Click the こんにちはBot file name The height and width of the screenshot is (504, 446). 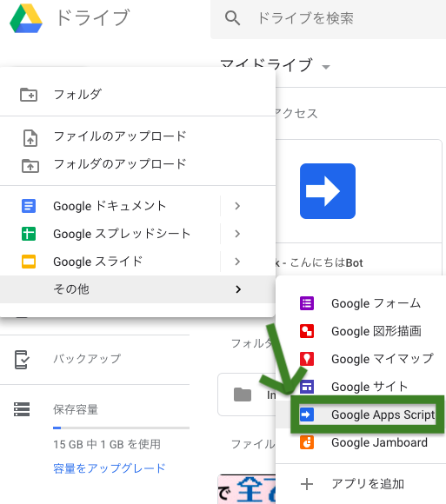click(326, 263)
